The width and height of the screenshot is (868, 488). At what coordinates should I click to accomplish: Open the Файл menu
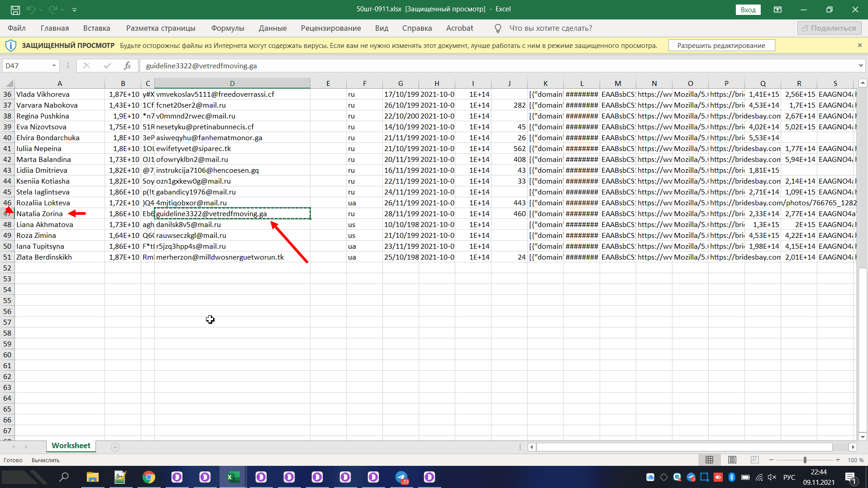(17, 28)
